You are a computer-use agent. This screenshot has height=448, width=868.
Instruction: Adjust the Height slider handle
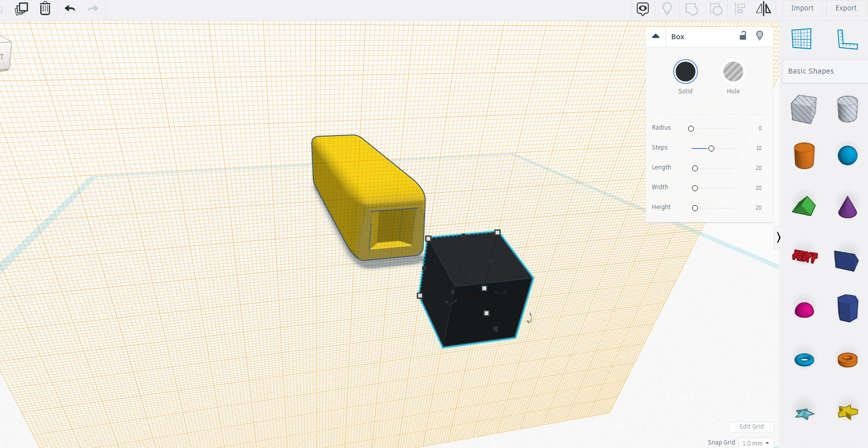(695, 208)
